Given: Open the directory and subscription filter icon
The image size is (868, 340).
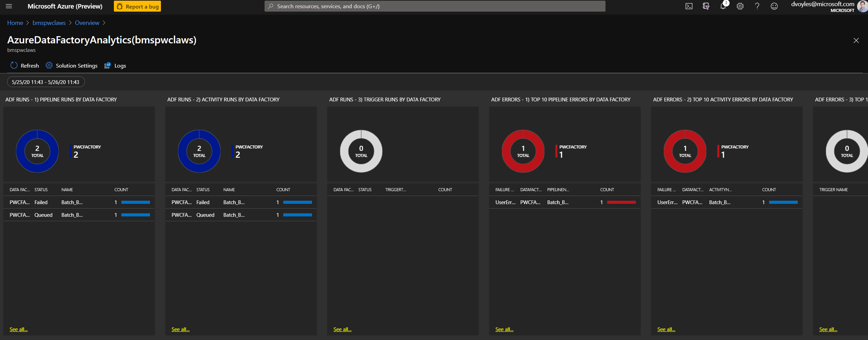Looking at the screenshot, I should 706,6.
